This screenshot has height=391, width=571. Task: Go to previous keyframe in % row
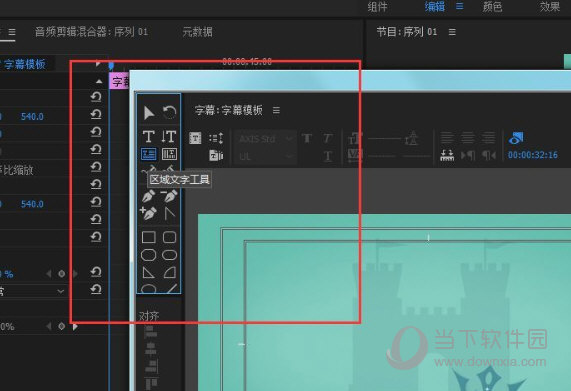click(49, 273)
